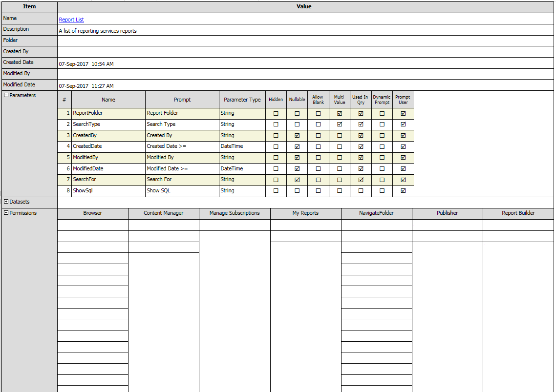Expand the Datasets section

click(5, 202)
